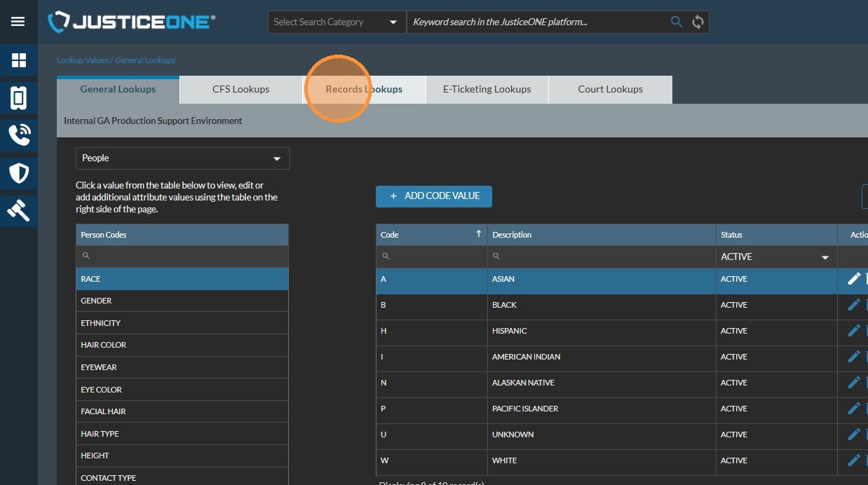Expand the ACTIVE status filter dropdown
This screenshot has height=485, width=868.
click(x=775, y=257)
